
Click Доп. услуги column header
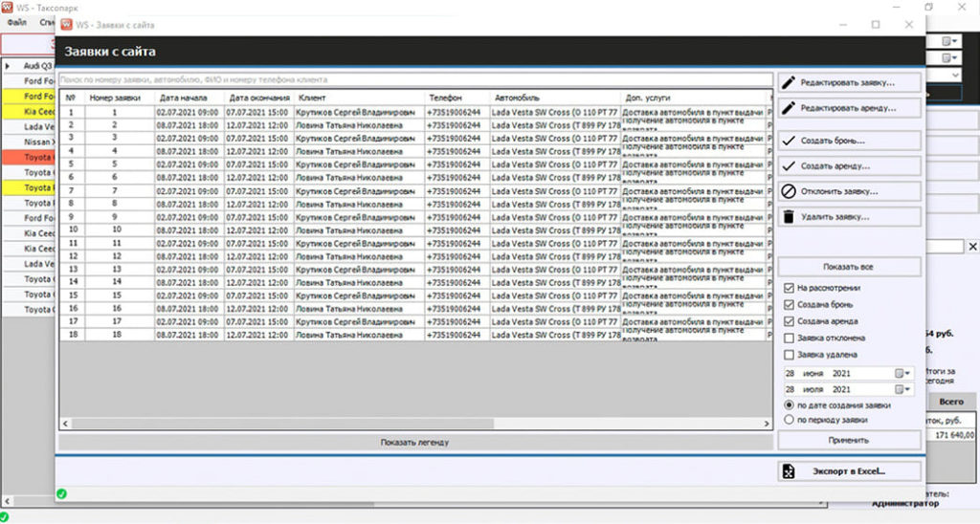[693, 98]
